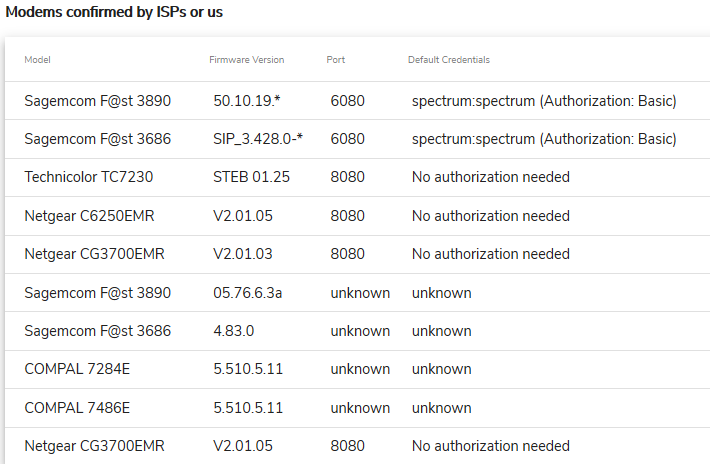This screenshot has width=710, height=464.
Task: Click 'No authorization needed' for Netgear C6250EMR
Action: click(x=490, y=216)
